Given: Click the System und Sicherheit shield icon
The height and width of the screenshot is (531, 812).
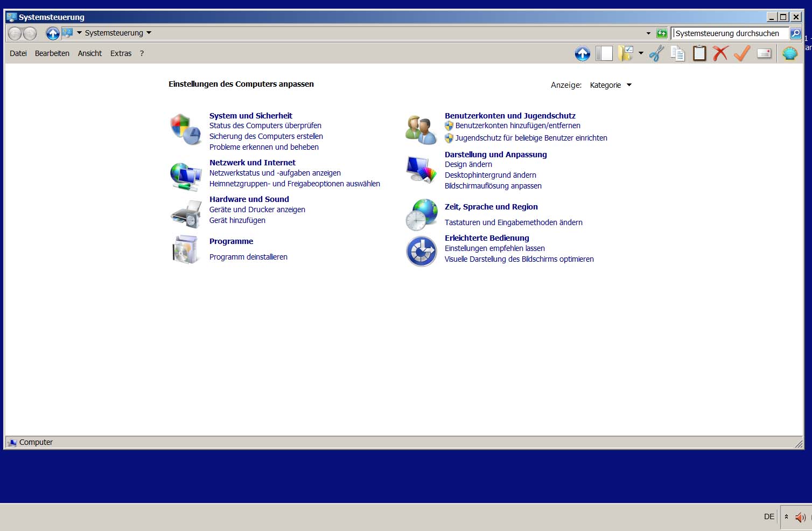Looking at the screenshot, I should [186, 129].
